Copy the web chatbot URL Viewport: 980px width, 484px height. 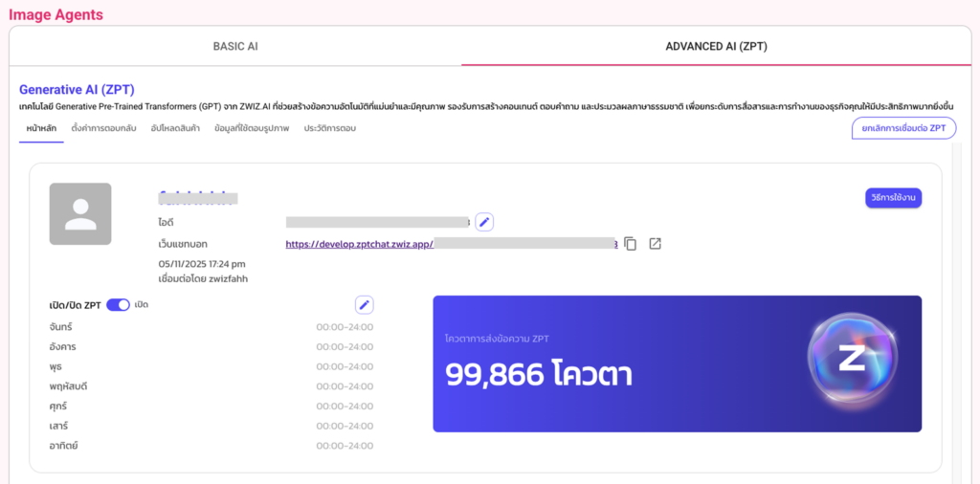(630, 244)
